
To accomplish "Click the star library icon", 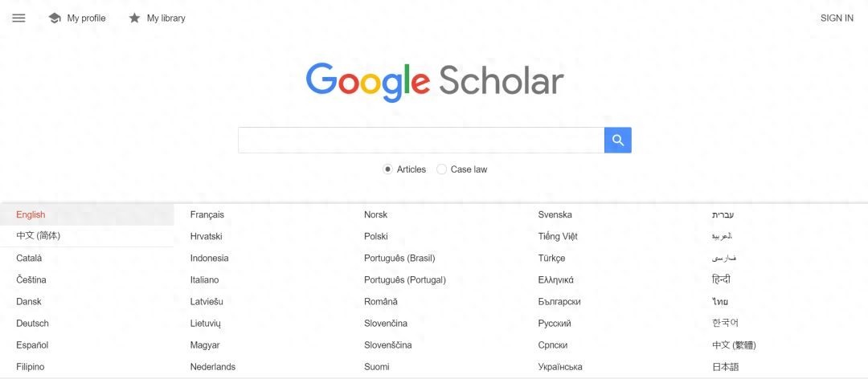I will click(x=134, y=18).
